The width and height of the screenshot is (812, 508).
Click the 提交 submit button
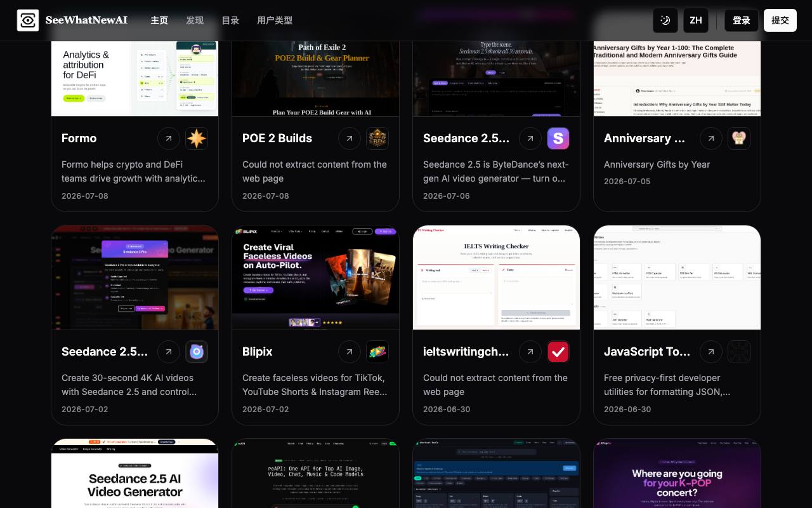pos(780,20)
